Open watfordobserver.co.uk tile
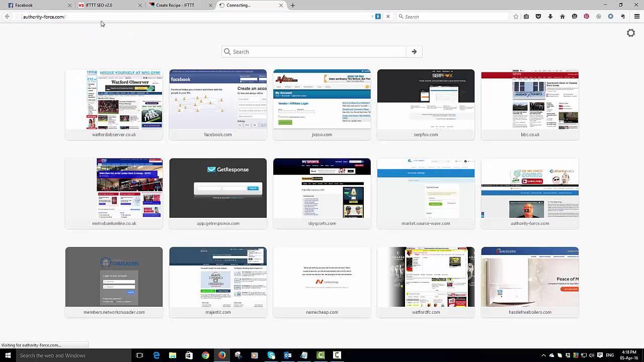 (x=114, y=105)
